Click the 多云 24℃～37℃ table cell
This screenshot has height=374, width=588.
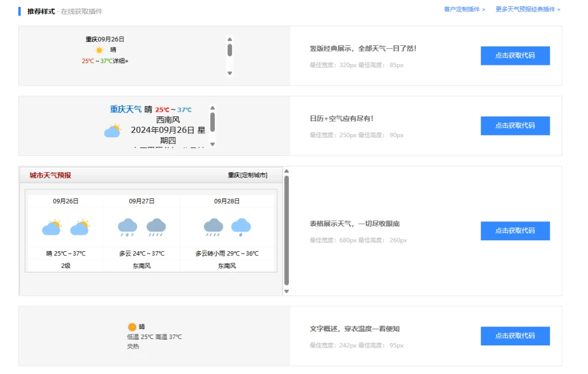(142, 254)
